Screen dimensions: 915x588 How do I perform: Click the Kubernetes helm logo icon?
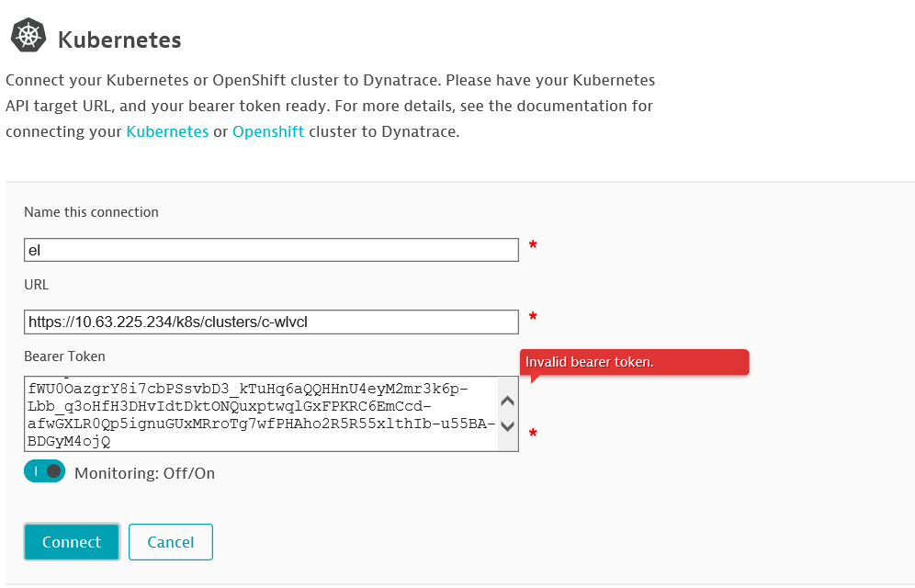[28, 37]
